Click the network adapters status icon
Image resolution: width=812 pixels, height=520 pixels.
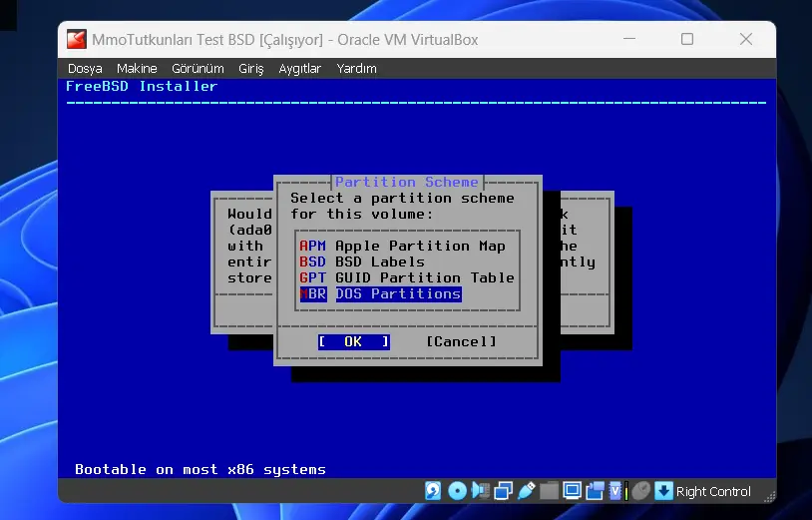coord(503,490)
